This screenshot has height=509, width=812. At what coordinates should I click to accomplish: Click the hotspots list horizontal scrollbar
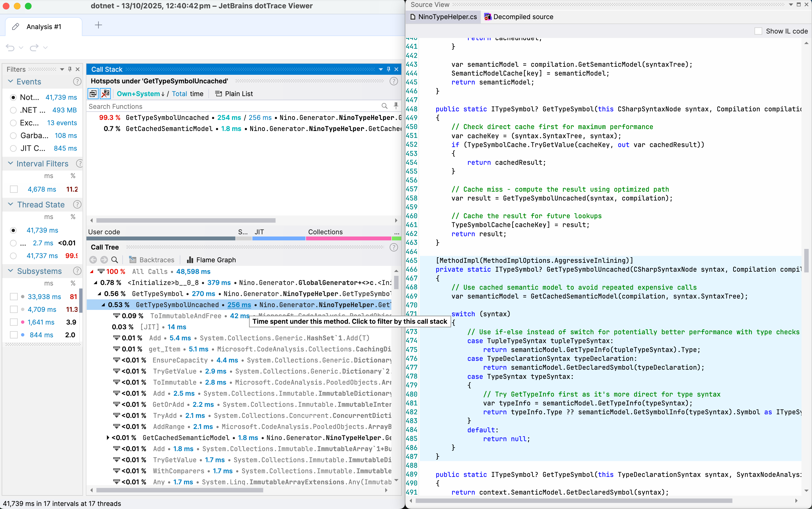pyautogui.click(x=186, y=220)
